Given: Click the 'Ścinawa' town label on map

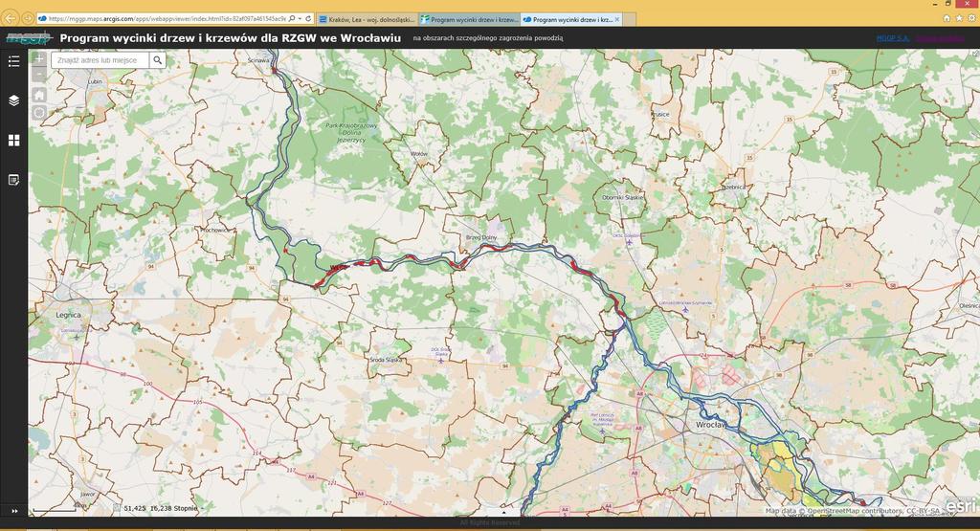Looking at the screenshot, I should click(x=258, y=60).
